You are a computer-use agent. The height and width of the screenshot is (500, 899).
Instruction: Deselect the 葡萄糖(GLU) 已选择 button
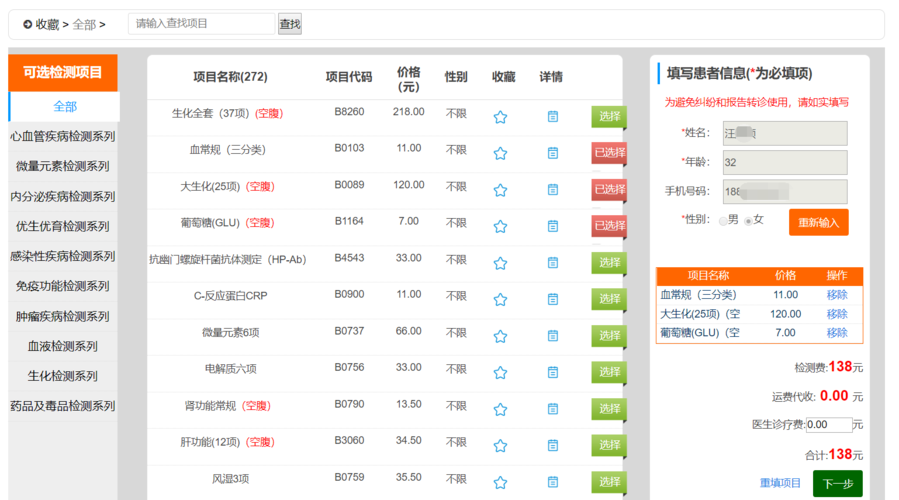click(x=609, y=226)
